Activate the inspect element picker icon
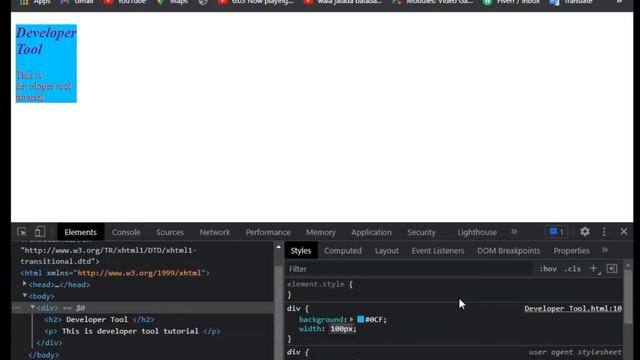Viewport: 640px width, 360px height. (22, 232)
